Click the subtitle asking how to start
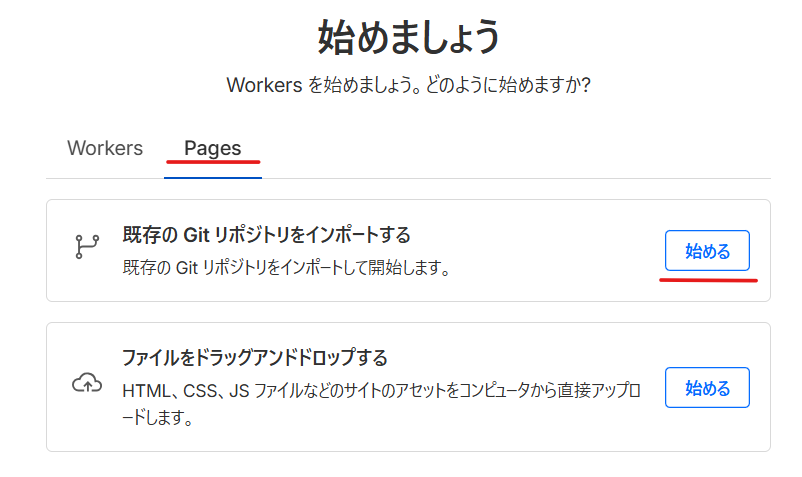This screenshot has width=802, height=477. 408,85
